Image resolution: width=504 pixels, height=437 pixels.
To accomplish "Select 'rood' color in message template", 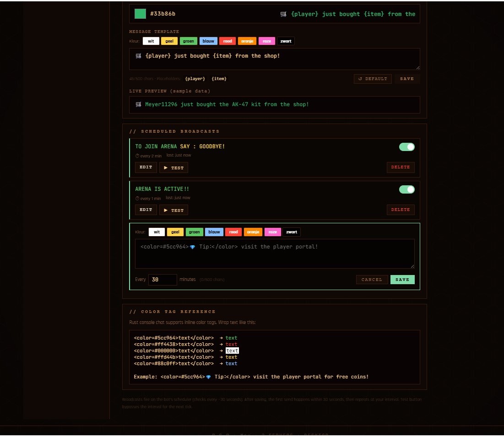I will coord(228,41).
